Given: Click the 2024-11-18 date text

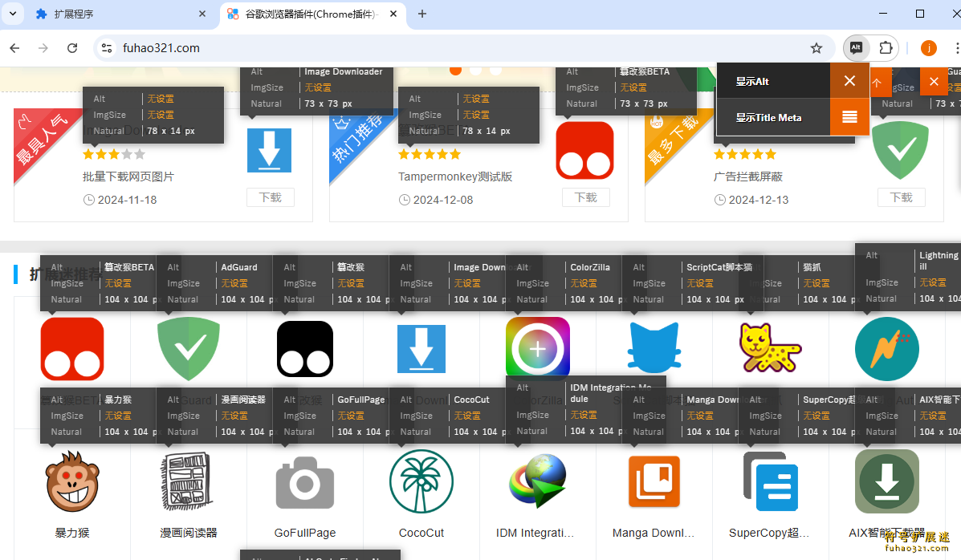Looking at the screenshot, I should pos(128,200).
